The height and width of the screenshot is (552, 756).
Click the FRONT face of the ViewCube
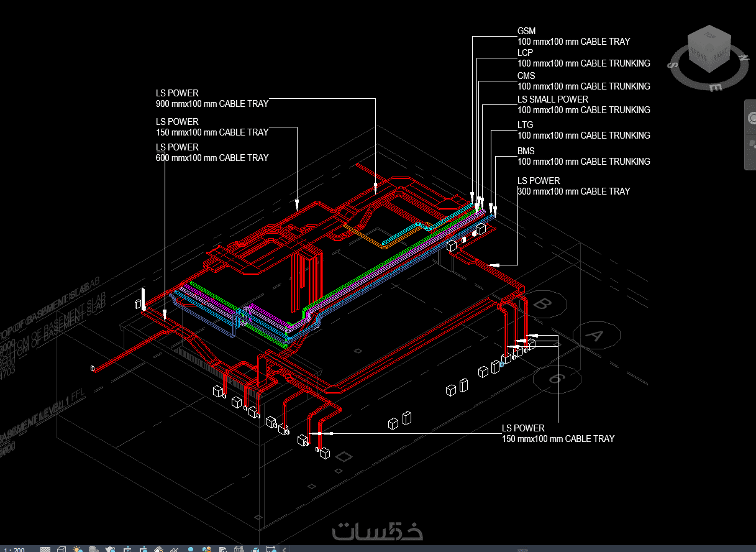[699, 55]
